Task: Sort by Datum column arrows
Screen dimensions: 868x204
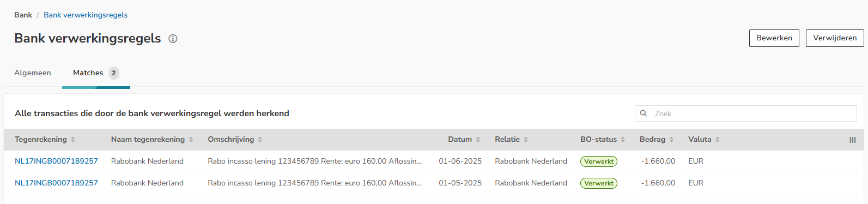Action: pos(478,140)
